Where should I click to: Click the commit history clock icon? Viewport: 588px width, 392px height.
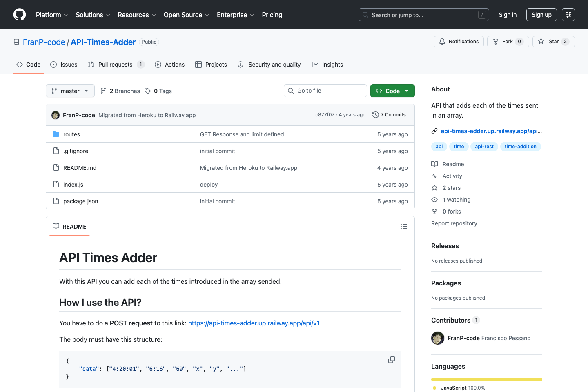pyautogui.click(x=375, y=115)
